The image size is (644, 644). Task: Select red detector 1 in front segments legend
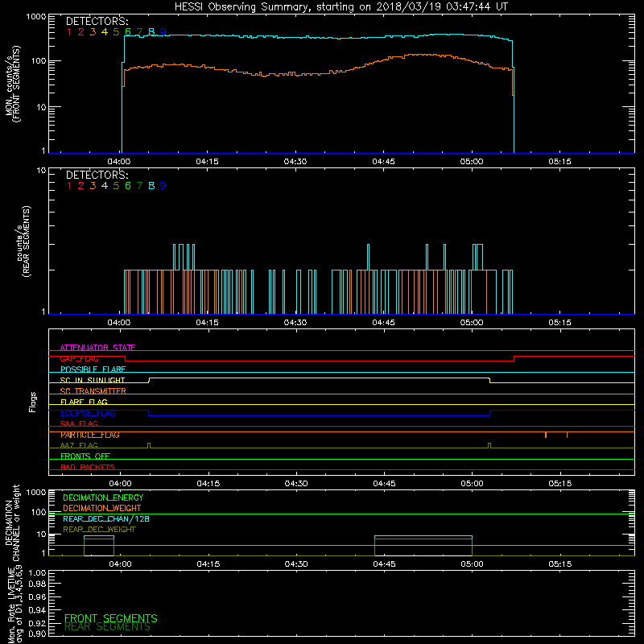69,32
